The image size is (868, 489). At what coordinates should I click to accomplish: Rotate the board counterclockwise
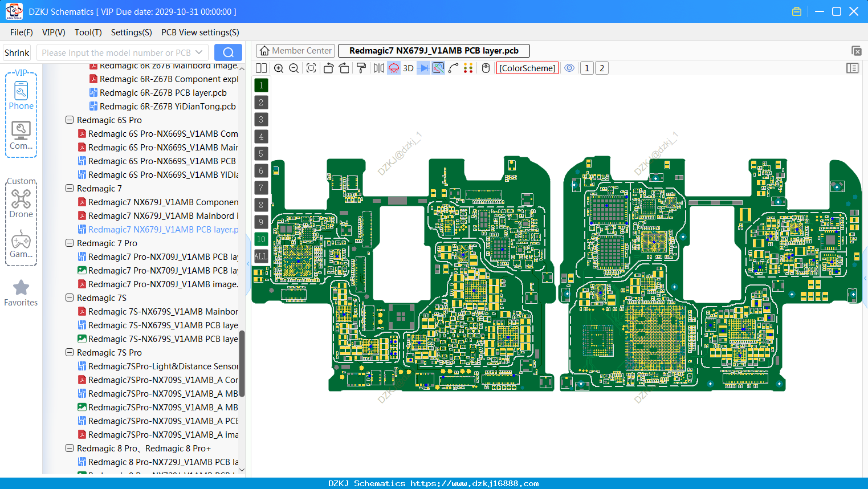tap(328, 68)
